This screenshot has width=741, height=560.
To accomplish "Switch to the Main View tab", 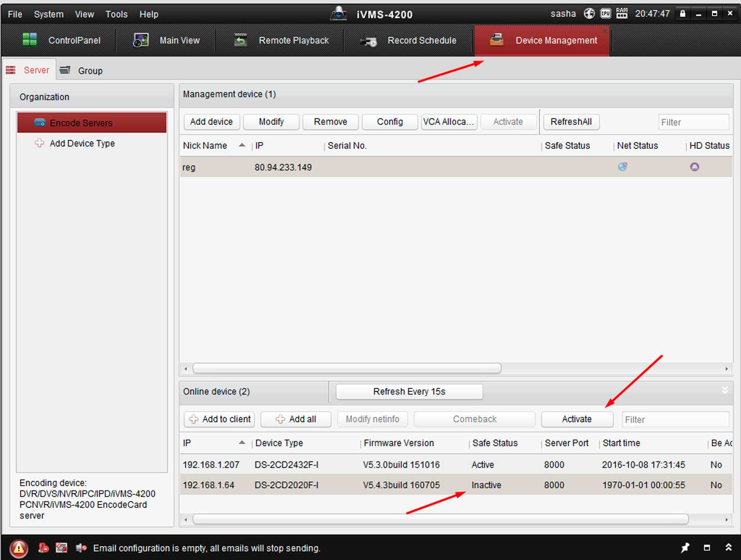I will [x=166, y=40].
